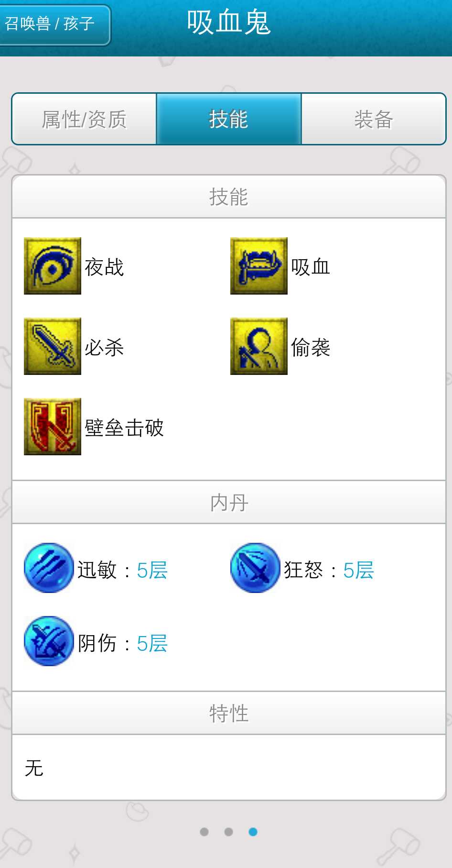Open the red 壁垒击破 skill icon
Viewport: 452px width, 868px height.
tap(53, 427)
